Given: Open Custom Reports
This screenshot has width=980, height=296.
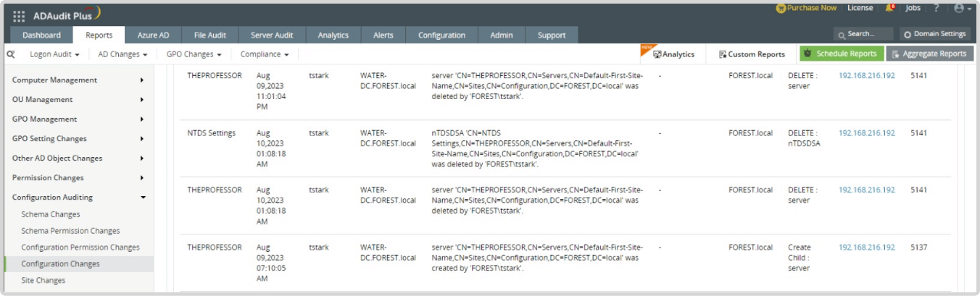Looking at the screenshot, I should (752, 54).
